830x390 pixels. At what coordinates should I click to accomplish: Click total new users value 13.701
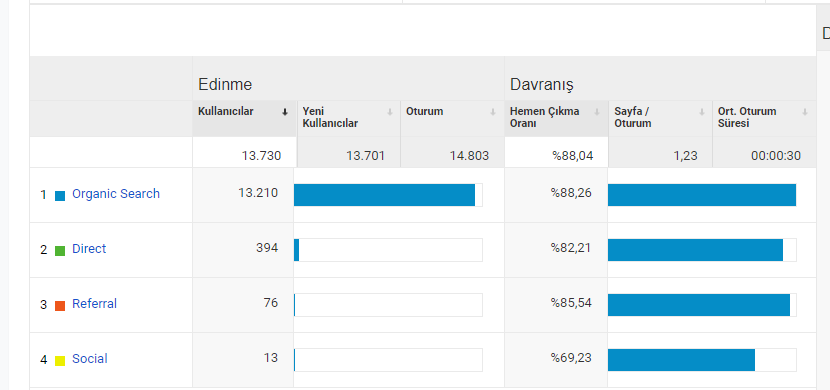365,156
